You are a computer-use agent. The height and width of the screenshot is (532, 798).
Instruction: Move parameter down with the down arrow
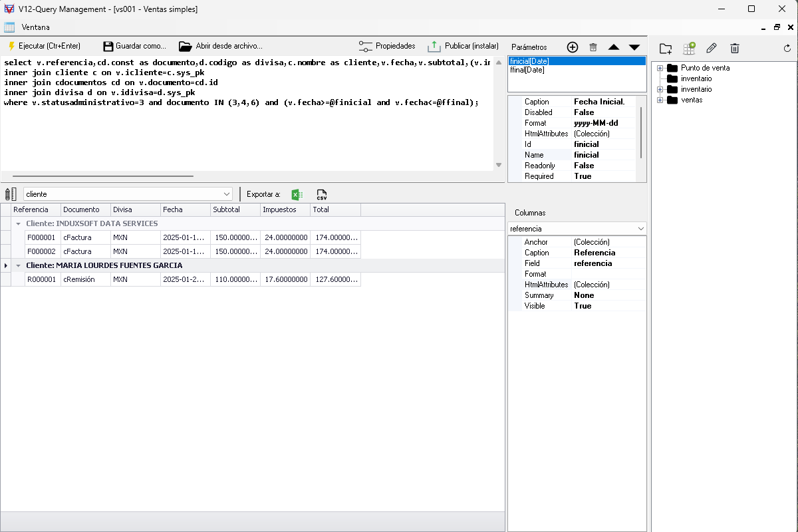[634, 47]
